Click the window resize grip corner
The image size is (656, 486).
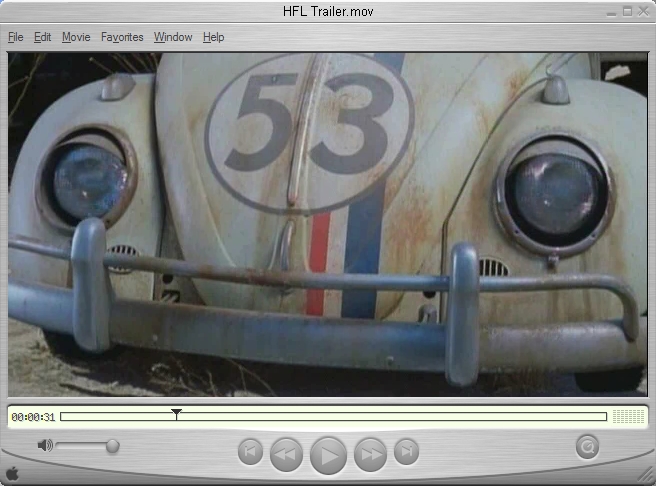coord(646,475)
